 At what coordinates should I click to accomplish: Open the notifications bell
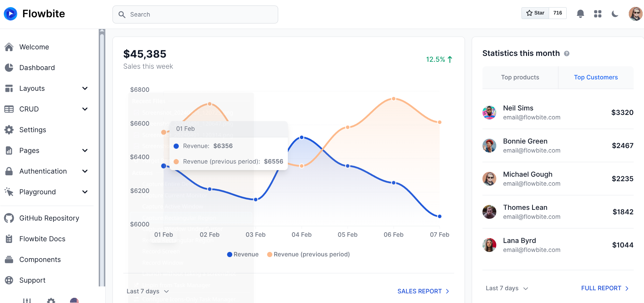point(580,14)
